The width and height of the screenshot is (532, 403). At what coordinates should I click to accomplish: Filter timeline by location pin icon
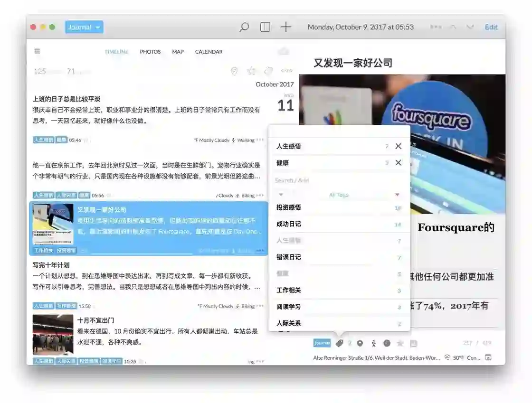234,71
